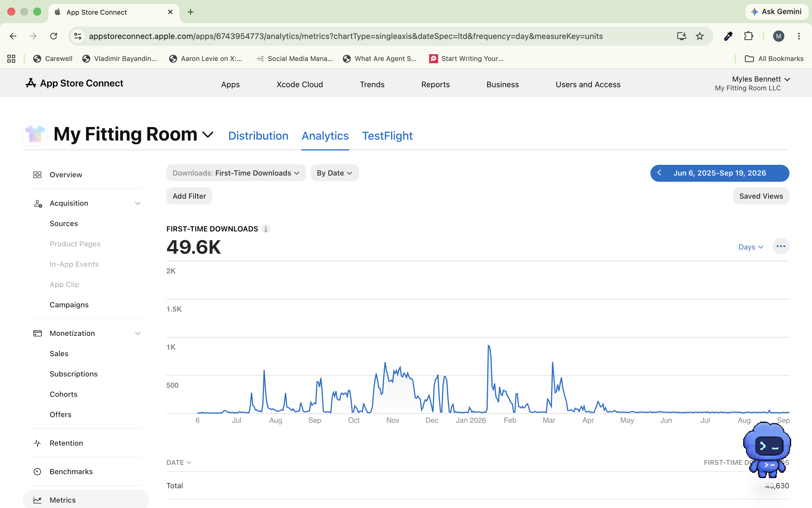812x508 pixels.
Task: Bookmark this page with the star icon
Action: (700, 36)
